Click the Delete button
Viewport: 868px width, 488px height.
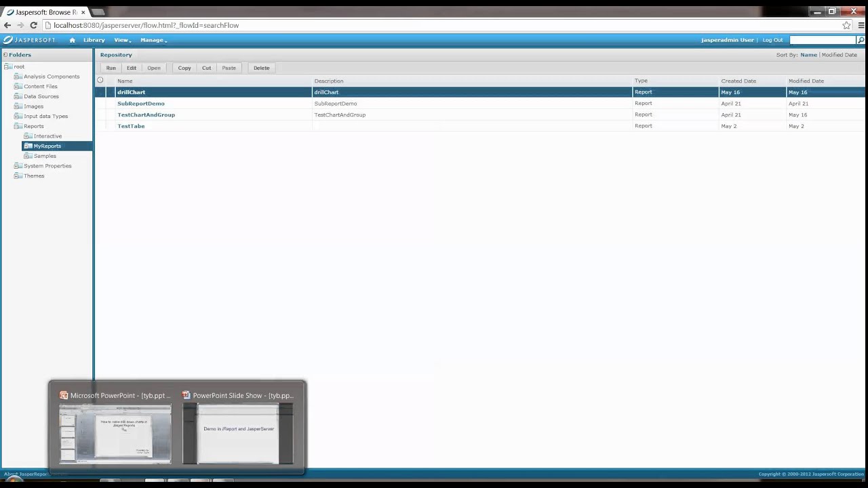[x=262, y=68]
